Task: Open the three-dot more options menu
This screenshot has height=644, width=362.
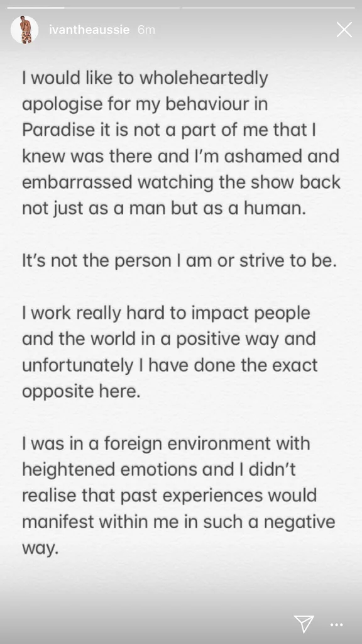Action: pyautogui.click(x=337, y=625)
